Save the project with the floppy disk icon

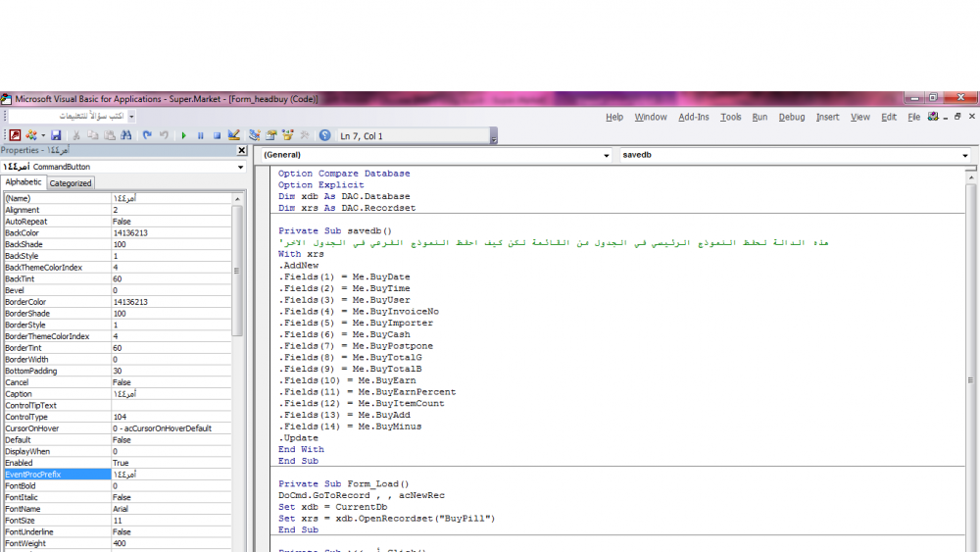[56, 135]
